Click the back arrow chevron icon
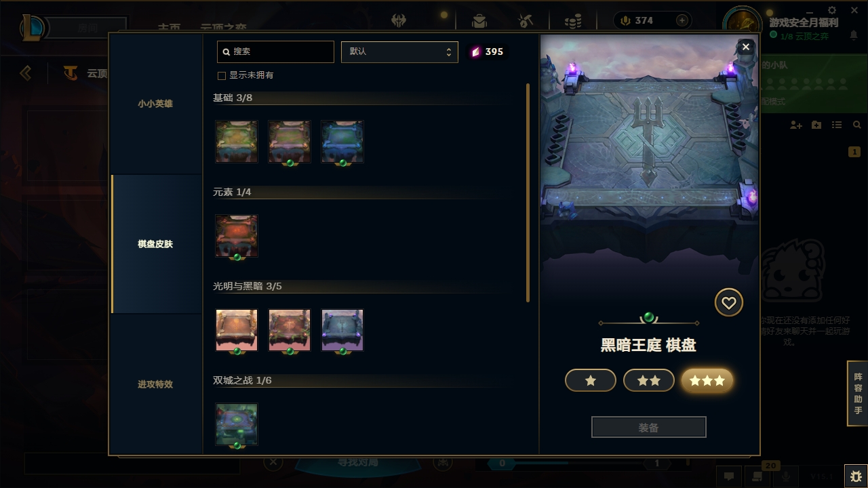Screen dimensions: 868x488 tap(26, 73)
